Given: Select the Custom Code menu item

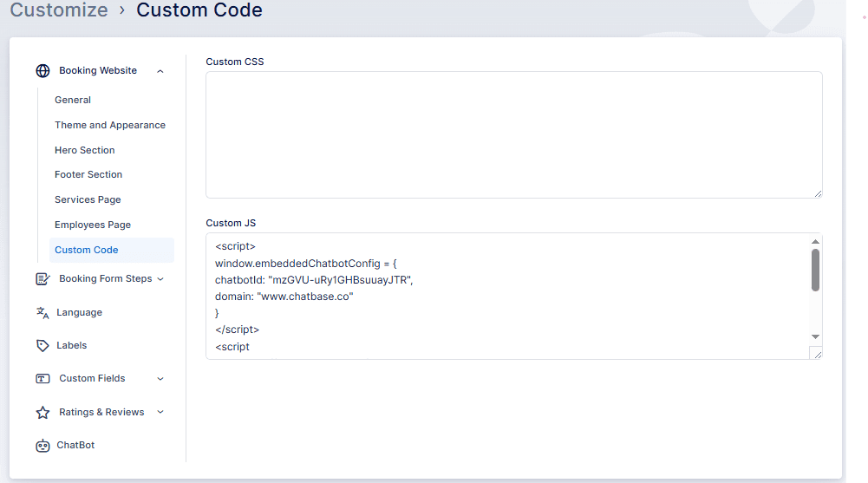Looking at the screenshot, I should (111, 250).
